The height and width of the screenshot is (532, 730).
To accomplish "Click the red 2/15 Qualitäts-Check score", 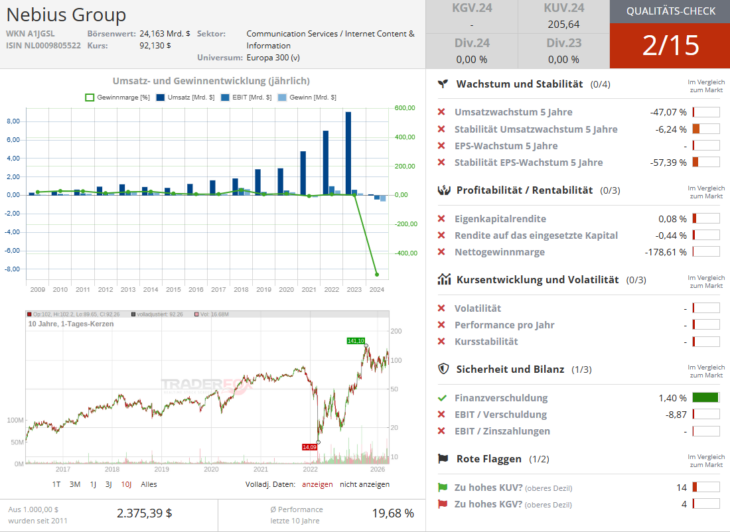I will (669, 45).
